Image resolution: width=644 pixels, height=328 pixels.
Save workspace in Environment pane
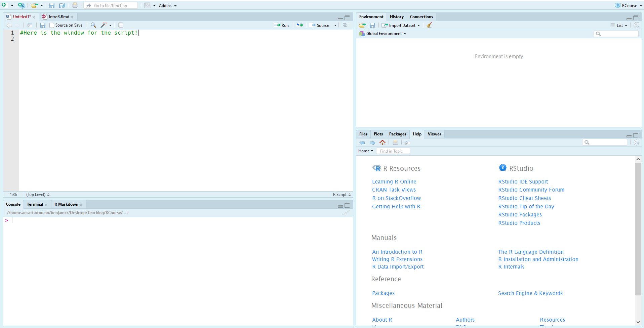372,25
